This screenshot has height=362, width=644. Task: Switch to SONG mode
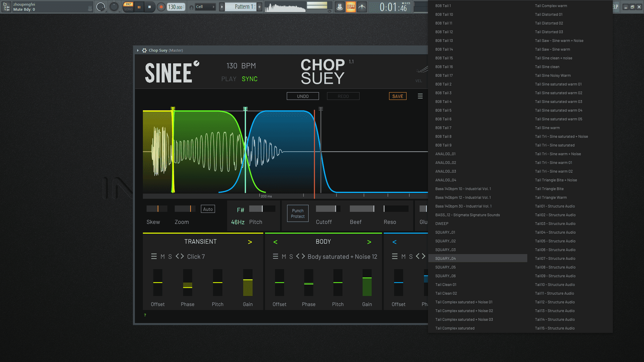[128, 9]
